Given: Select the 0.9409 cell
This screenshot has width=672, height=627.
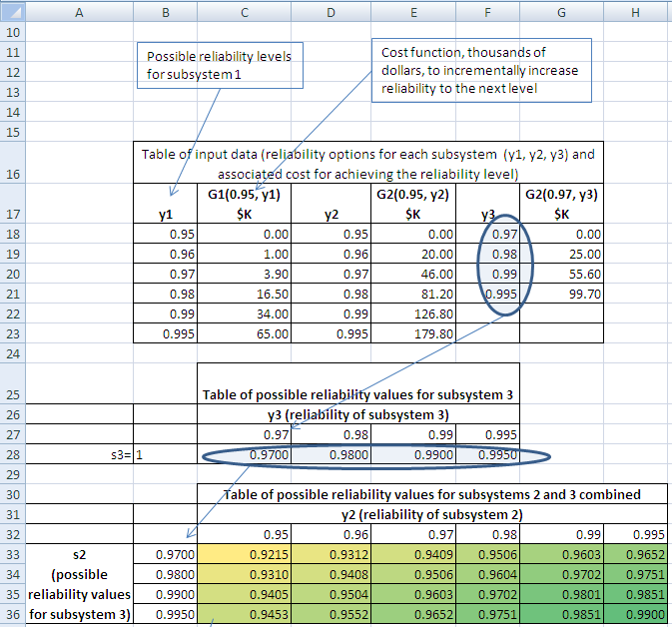Looking at the screenshot, I should [413, 554].
